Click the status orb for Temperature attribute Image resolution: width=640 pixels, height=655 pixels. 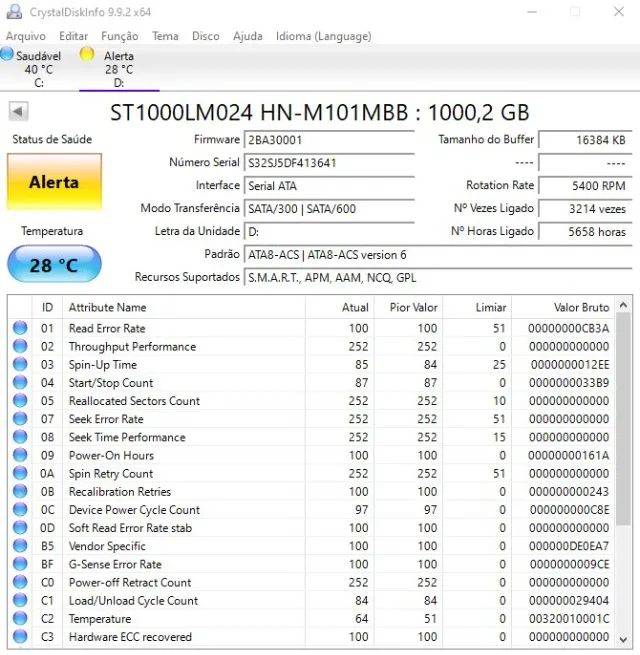(20, 618)
